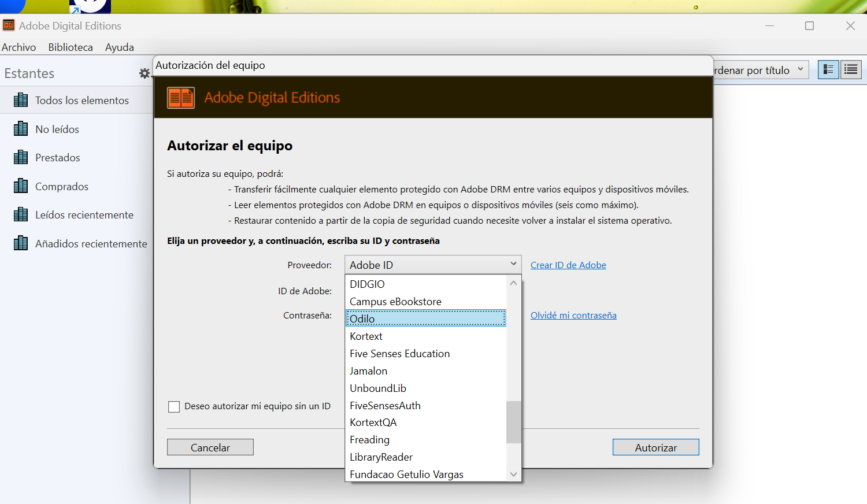Open the Archivo menu
The image size is (867, 504).
pos(18,47)
